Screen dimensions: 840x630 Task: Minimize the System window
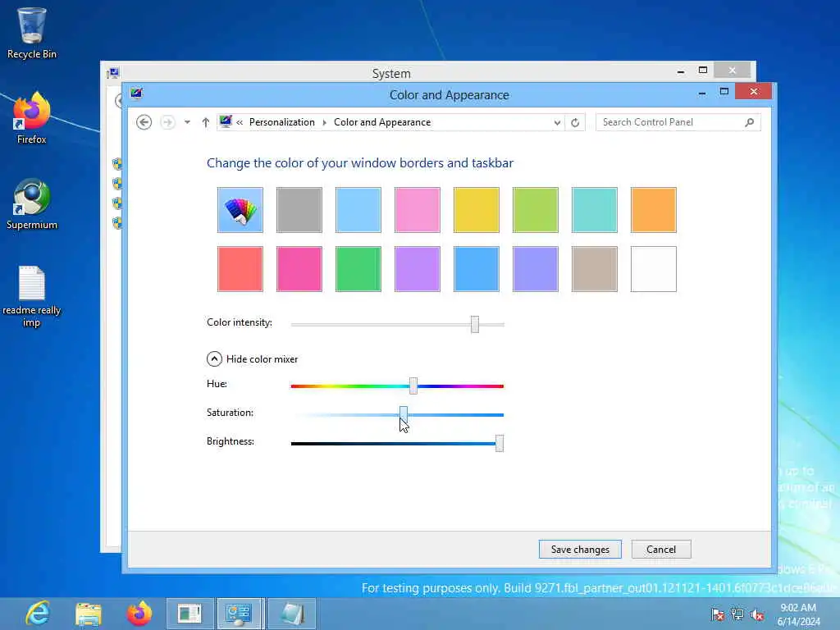click(680, 71)
